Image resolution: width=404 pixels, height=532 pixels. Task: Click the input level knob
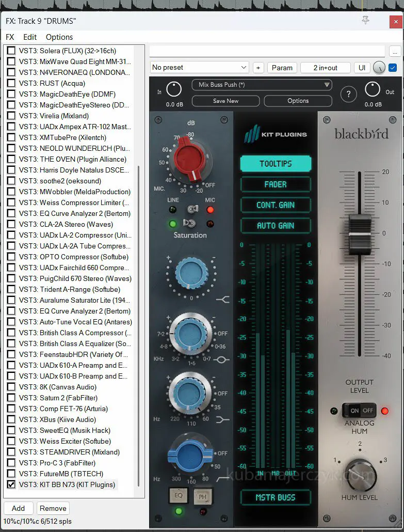(x=174, y=89)
